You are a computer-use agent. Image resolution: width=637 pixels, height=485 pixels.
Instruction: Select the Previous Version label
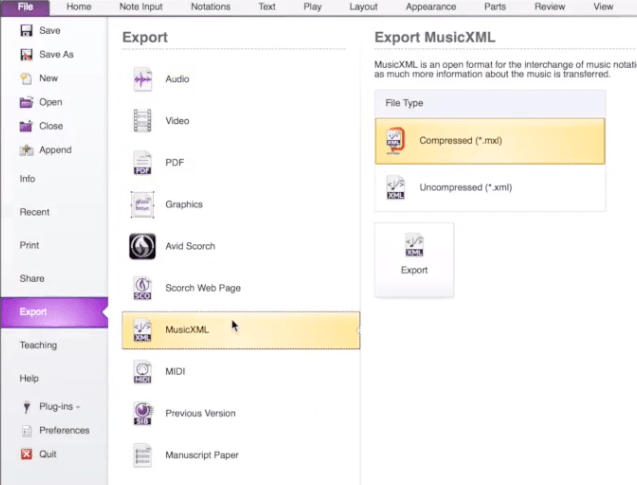click(200, 414)
